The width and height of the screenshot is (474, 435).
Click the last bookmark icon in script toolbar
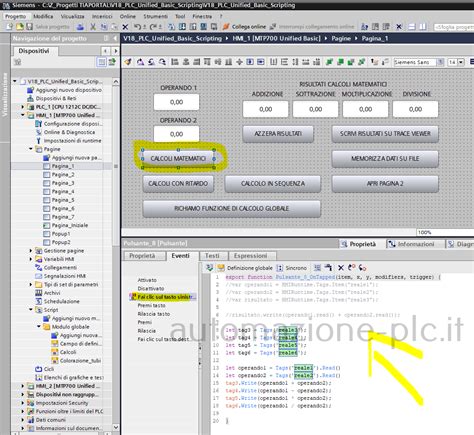coord(363,268)
